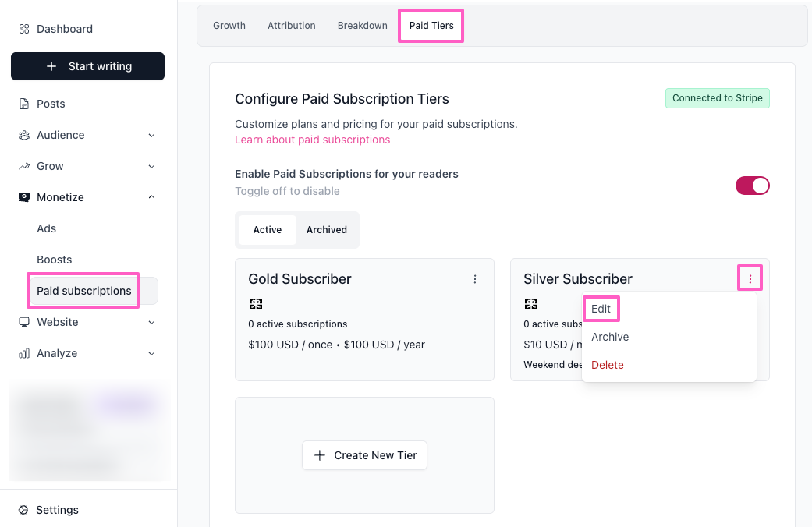The width and height of the screenshot is (812, 527).
Task: Disable the paid subscriptions toggle
Action: (x=752, y=186)
